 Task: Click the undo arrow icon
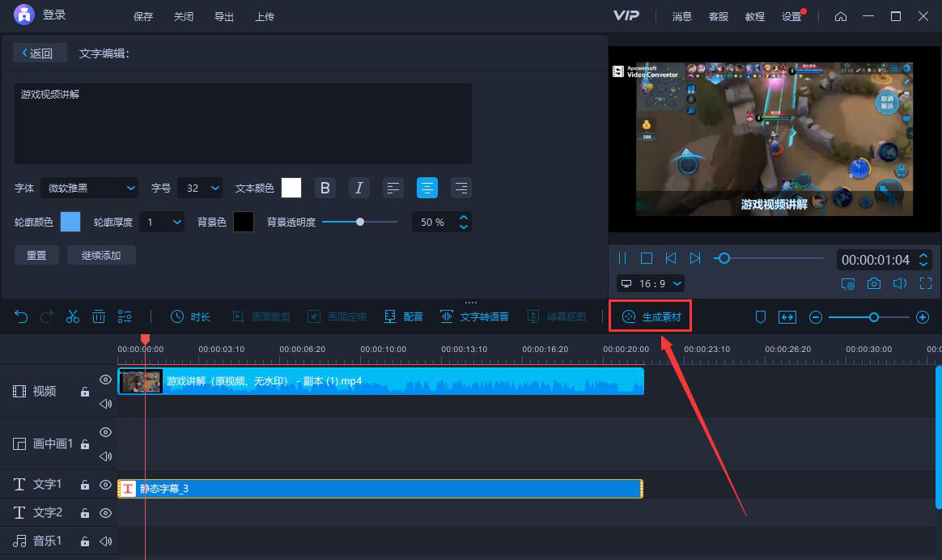coord(21,316)
